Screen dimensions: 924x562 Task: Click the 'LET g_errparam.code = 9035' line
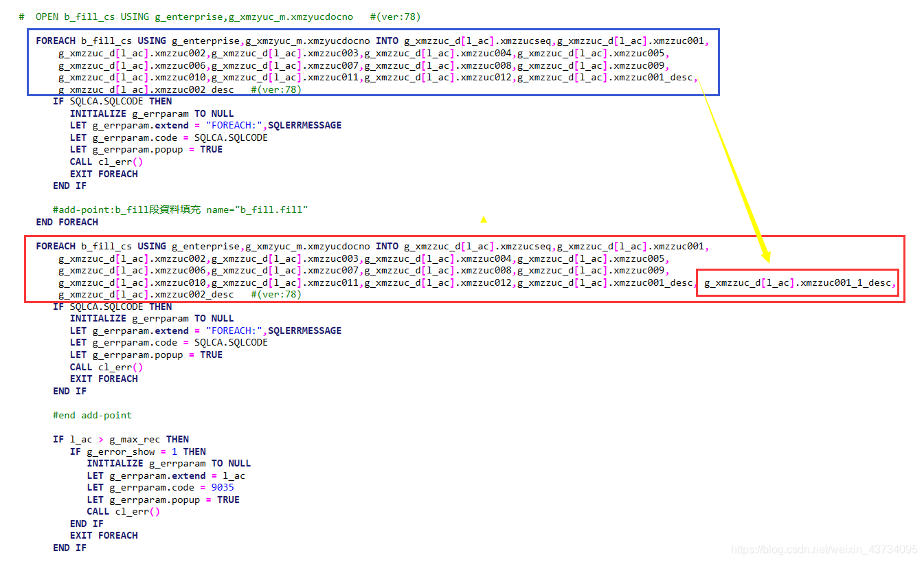pyautogui.click(x=161, y=487)
